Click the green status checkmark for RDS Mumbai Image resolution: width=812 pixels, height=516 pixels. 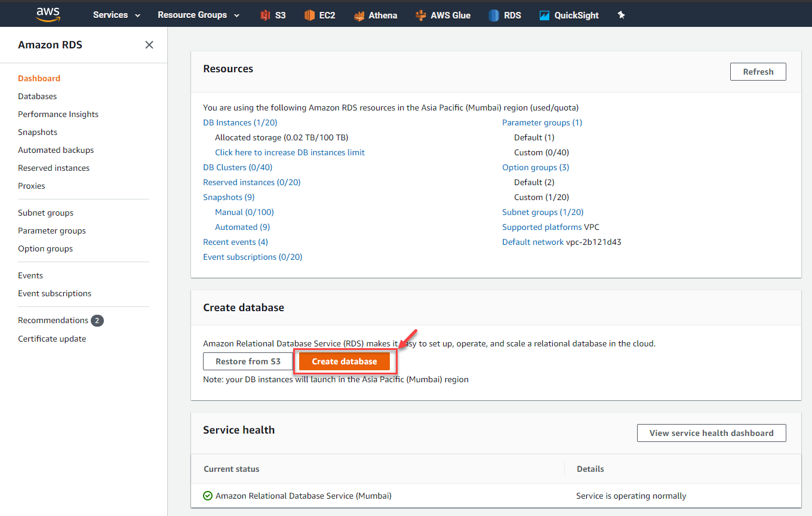point(207,496)
